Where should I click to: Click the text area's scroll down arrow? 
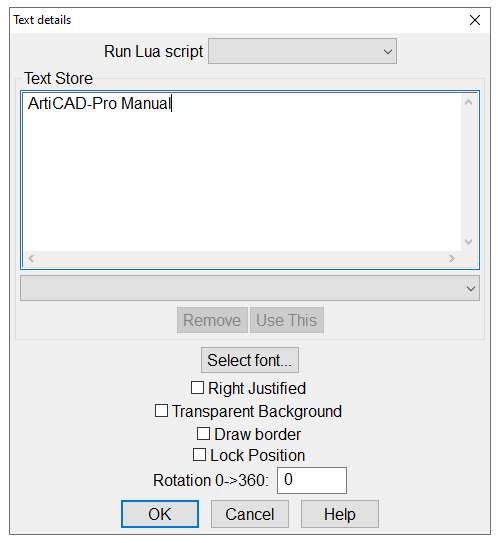pos(468,242)
